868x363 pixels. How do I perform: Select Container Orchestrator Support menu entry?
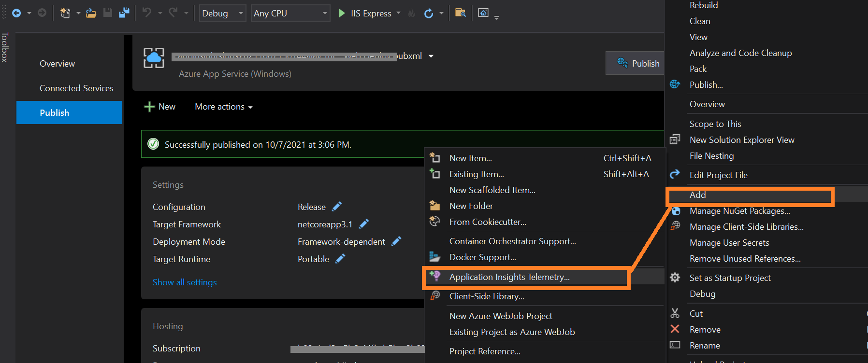(513, 241)
